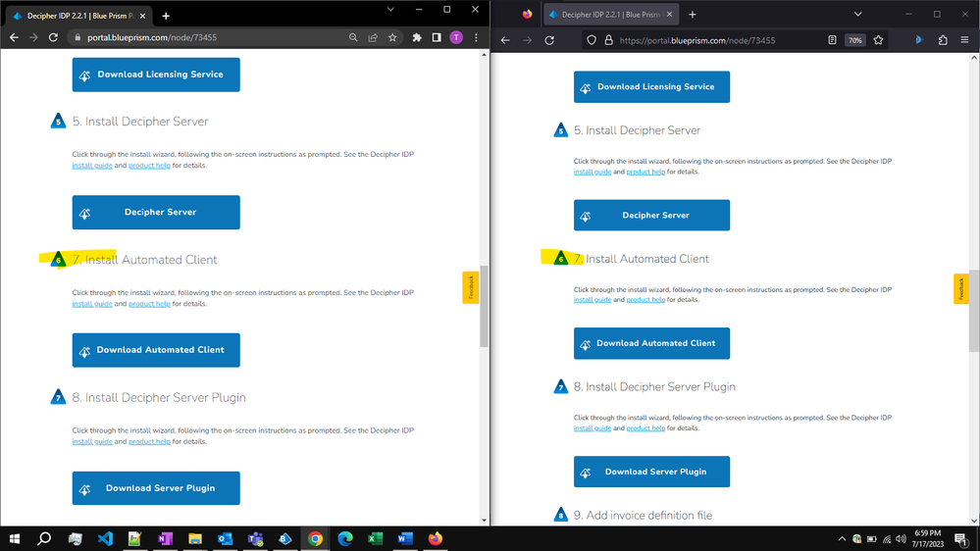Expand Firefox list all tabs chevron
Screen dimensions: 980x551
tap(858, 15)
